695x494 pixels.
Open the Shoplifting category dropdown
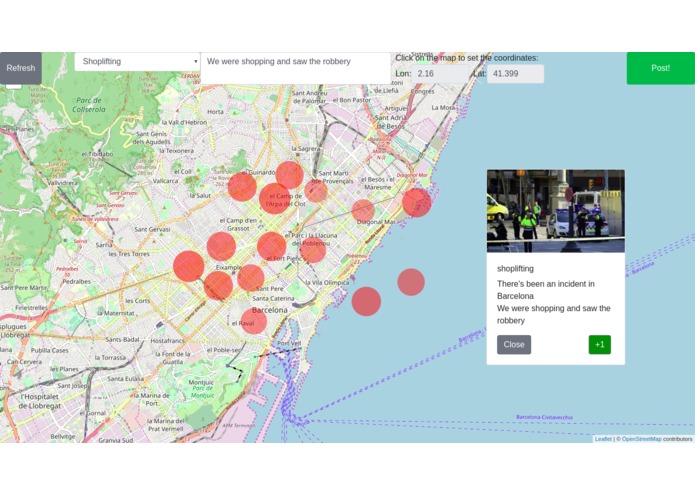137,62
